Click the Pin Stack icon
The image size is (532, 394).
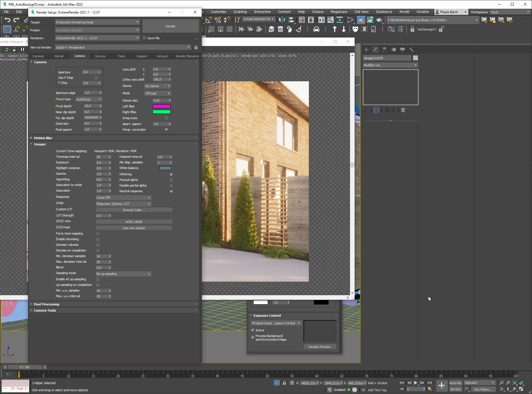point(366,110)
